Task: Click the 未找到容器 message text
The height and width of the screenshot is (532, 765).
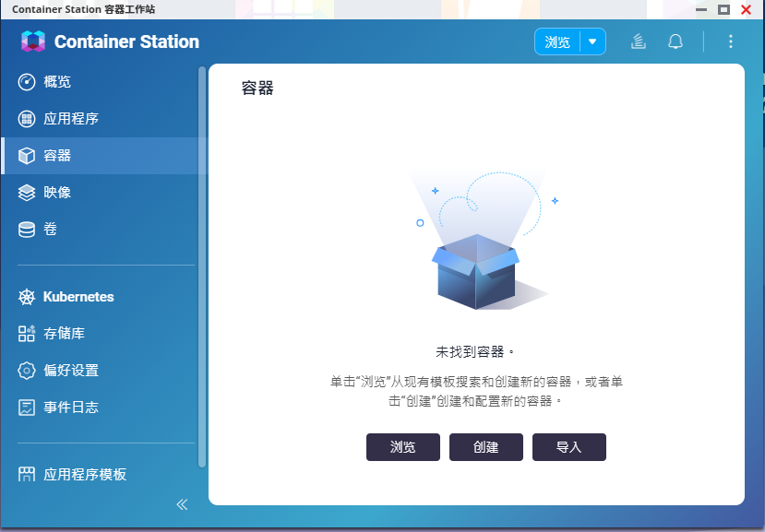Action: [474, 351]
